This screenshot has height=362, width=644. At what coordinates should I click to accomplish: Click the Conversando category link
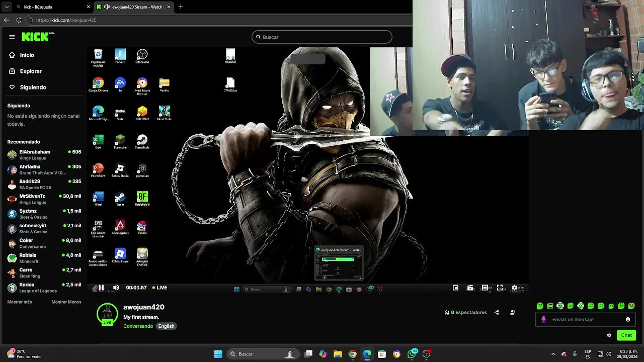(x=138, y=326)
